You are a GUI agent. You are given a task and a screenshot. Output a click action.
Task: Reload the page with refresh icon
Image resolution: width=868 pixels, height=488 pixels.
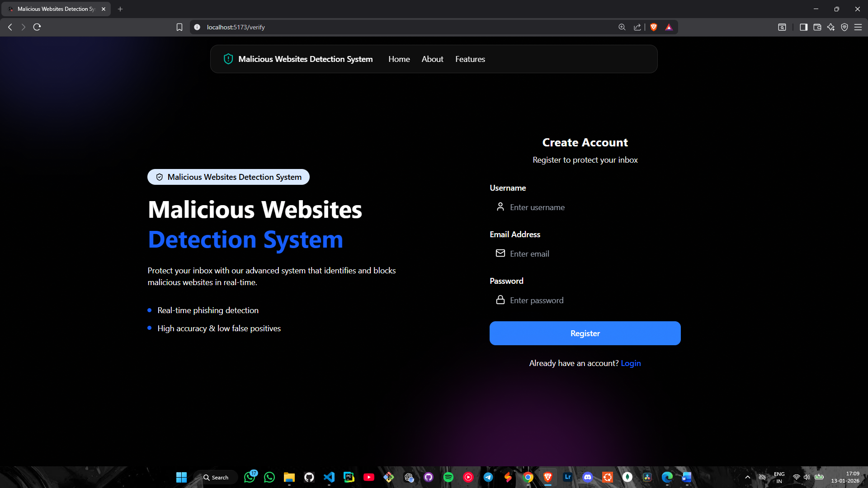(37, 27)
